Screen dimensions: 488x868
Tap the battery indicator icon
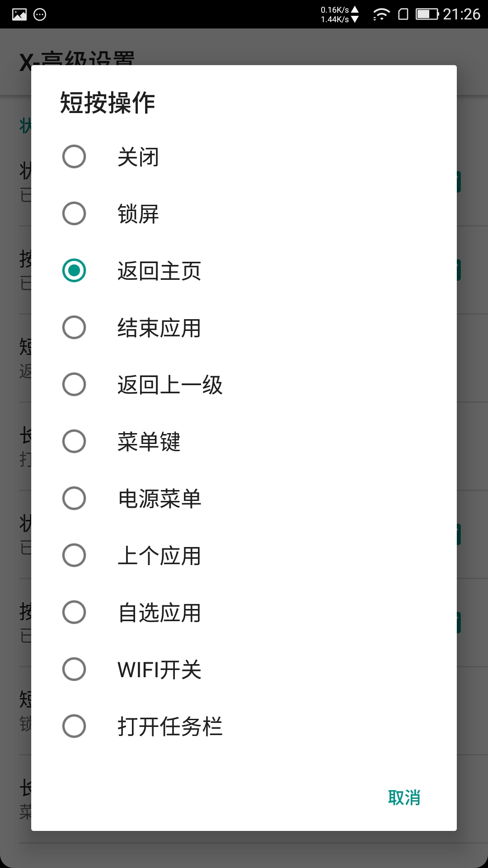point(427,14)
